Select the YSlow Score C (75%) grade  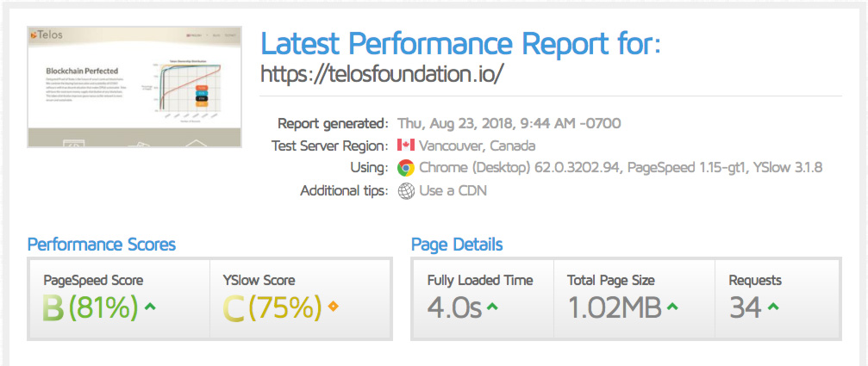272,307
